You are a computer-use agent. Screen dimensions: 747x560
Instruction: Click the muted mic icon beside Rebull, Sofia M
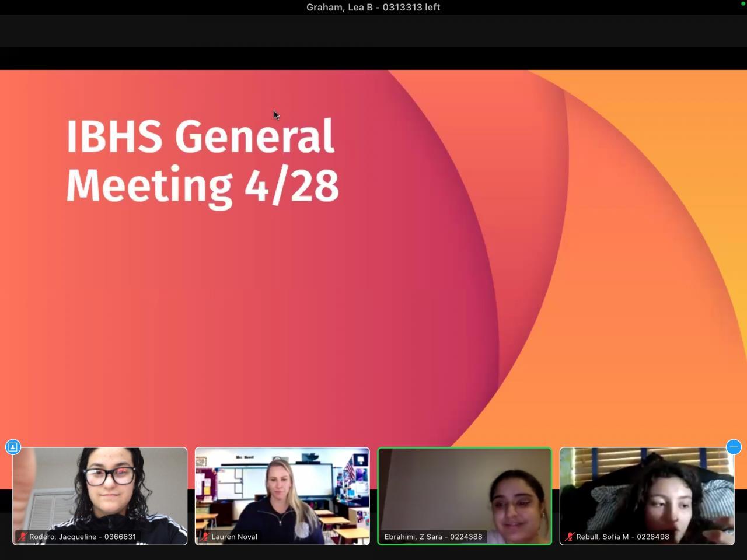click(x=570, y=537)
